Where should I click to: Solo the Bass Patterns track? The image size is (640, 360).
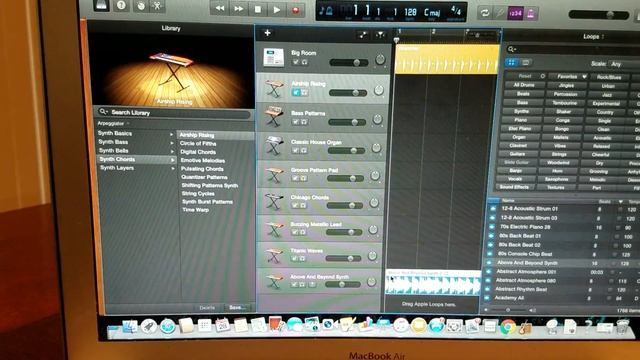pos(304,122)
